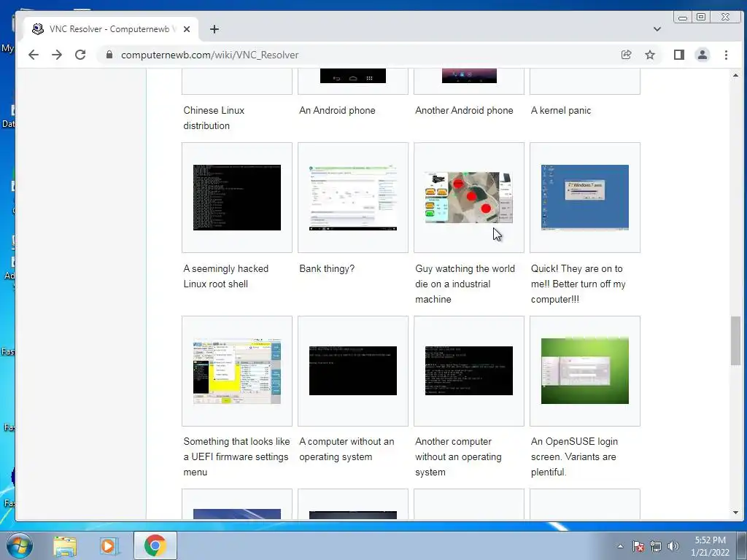Click the 'Something that looks like a UEFI' caption
Viewport: 747px width, 560px height.
click(236, 456)
